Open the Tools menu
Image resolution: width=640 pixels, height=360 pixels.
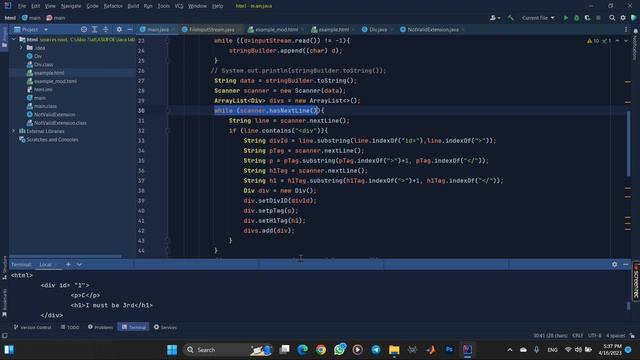(x=163, y=6)
